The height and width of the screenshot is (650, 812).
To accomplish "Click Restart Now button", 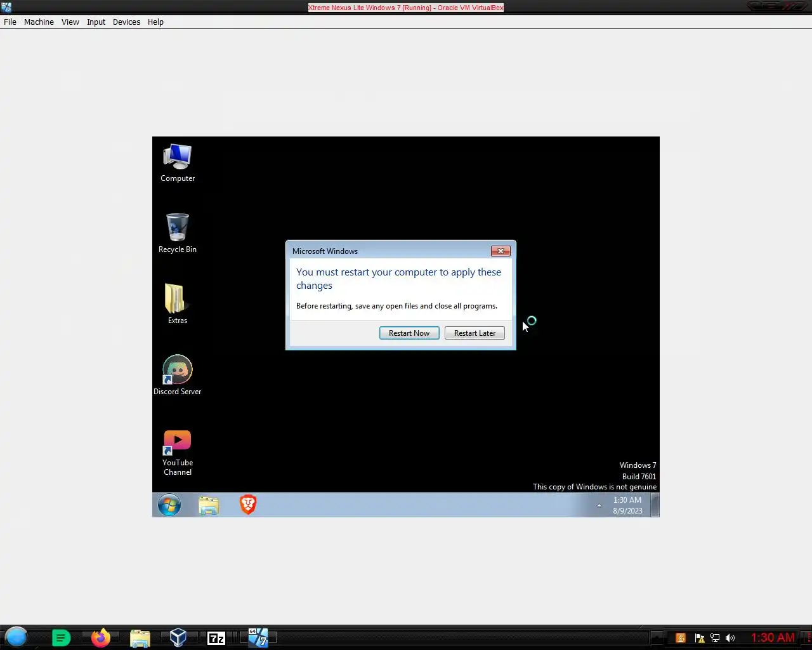I will coord(409,333).
